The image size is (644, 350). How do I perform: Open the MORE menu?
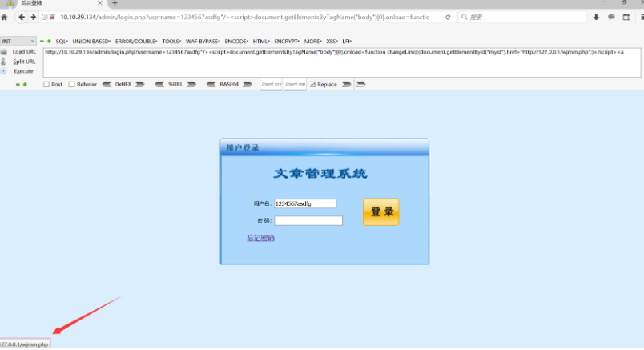coord(312,42)
